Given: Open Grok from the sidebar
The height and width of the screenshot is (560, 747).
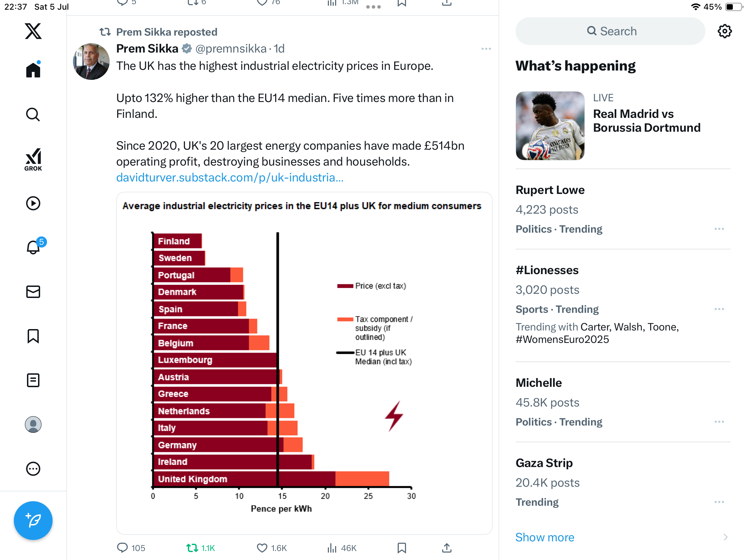Looking at the screenshot, I should pyautogui.click(x=33, y=159).
